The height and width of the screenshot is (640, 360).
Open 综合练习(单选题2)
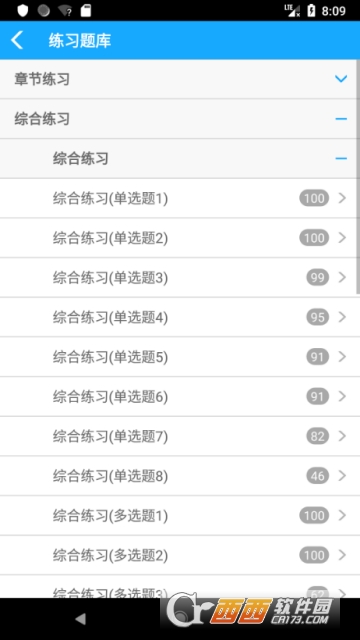tap(180, 238)
